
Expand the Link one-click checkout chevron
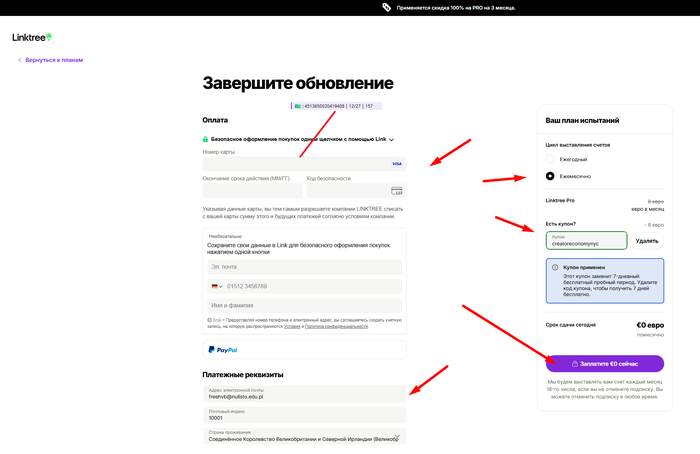pyautogui.click(x=392, y=140)
